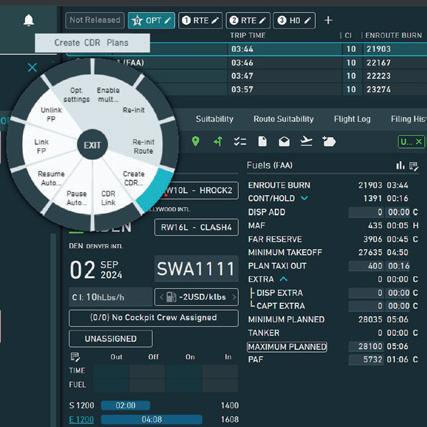Open the notifications bell
Image resolution: width=427 pixels, height=427 pixels.
point(29,20)
